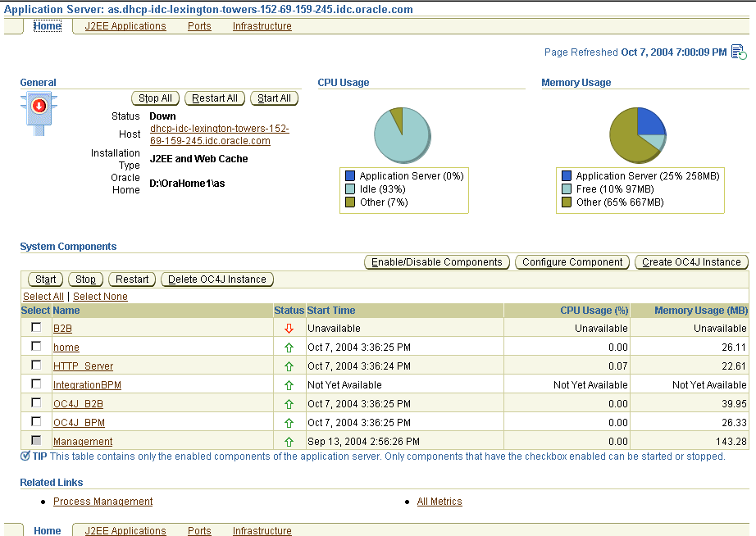Click the CPU Usage pie chart
The image size is (756, 536).
pyautogui.click(x=403, y=135)
